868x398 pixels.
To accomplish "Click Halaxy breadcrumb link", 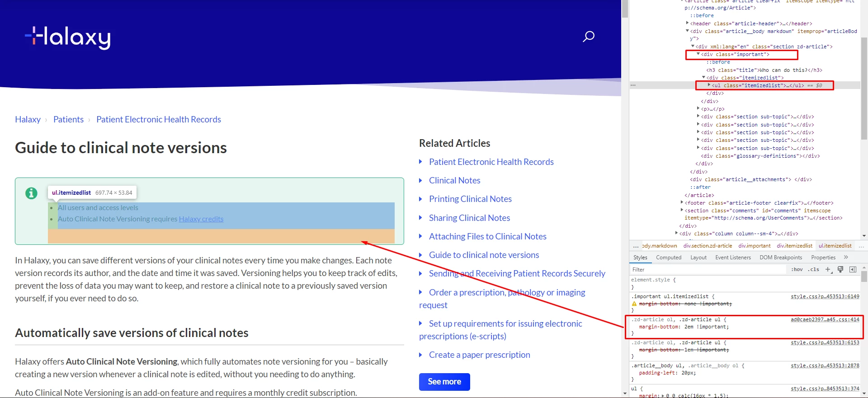I will tap(28, 119).
